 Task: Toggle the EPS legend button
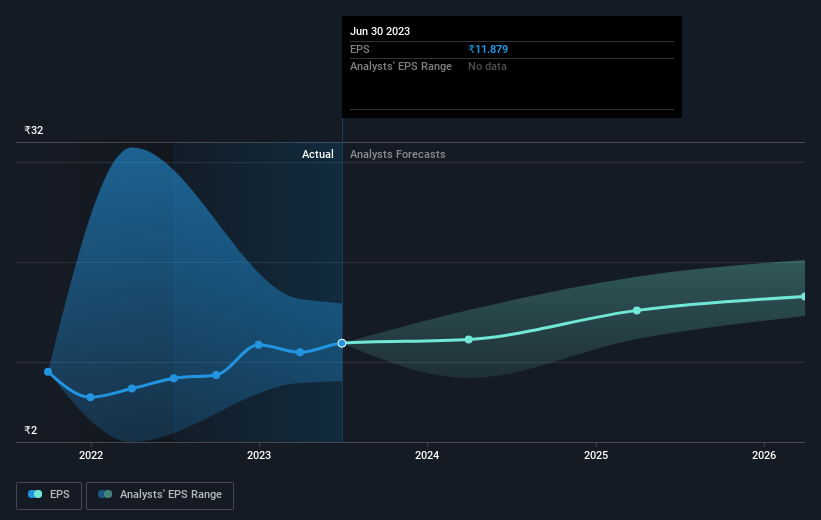[49, 495]
